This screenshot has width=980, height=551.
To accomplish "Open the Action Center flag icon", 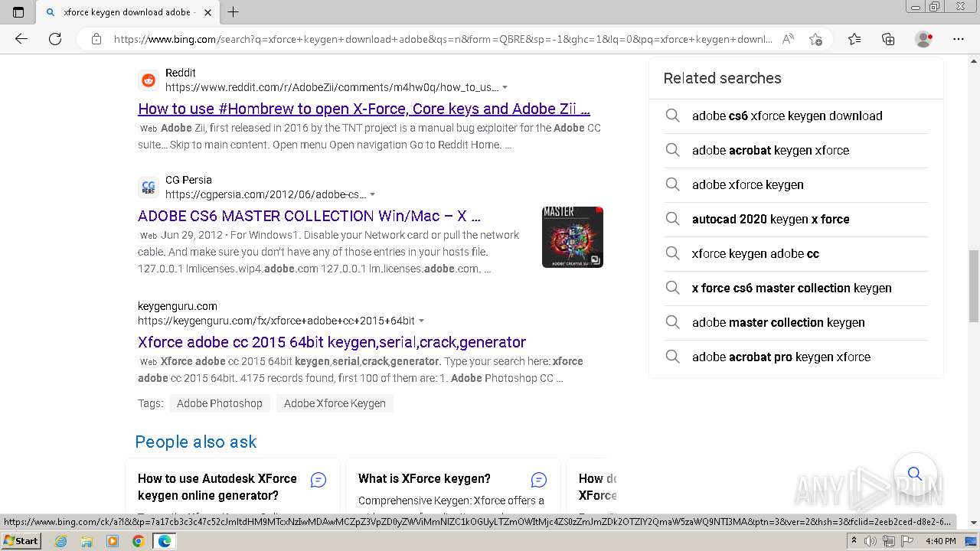I will pyautogui.click(x=907, y=541).
